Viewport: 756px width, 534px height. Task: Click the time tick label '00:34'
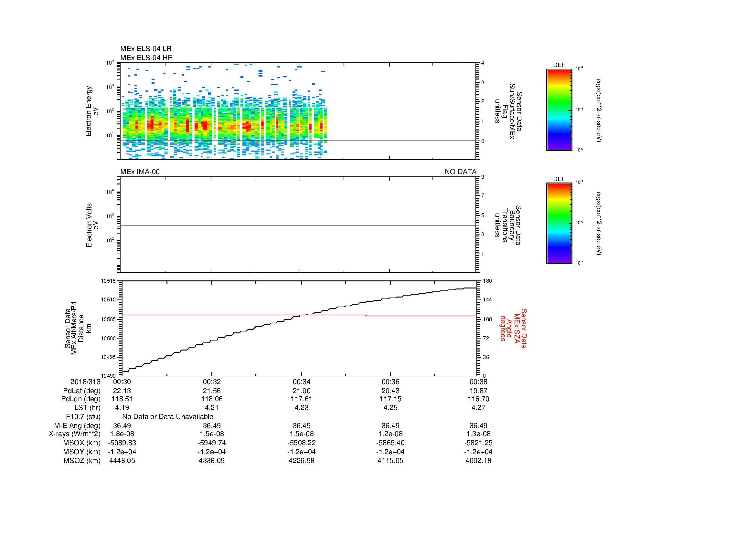click(x=302, y=382)
